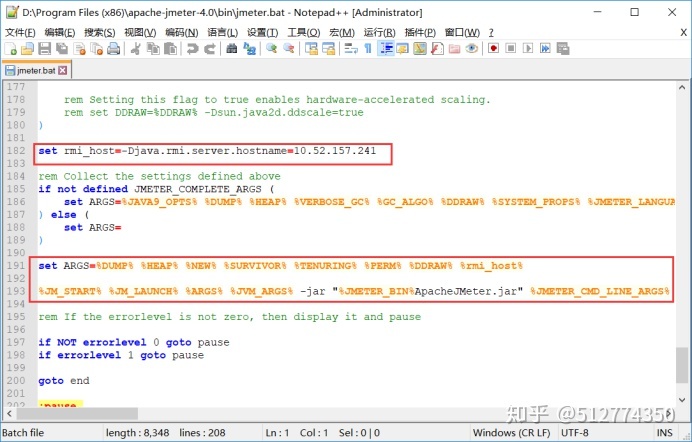
Task: Click the Paste clipboard icon
Action: coord(170,49)
